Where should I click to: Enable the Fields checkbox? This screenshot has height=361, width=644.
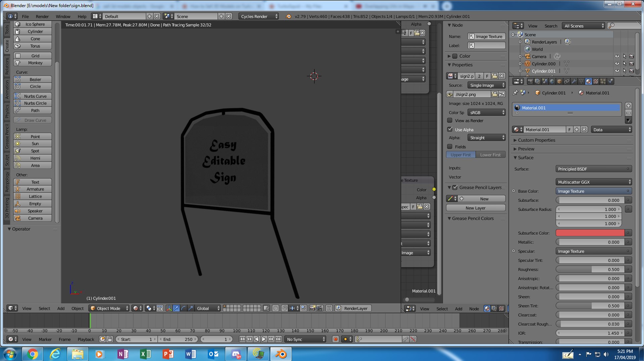tap(450, 146)
